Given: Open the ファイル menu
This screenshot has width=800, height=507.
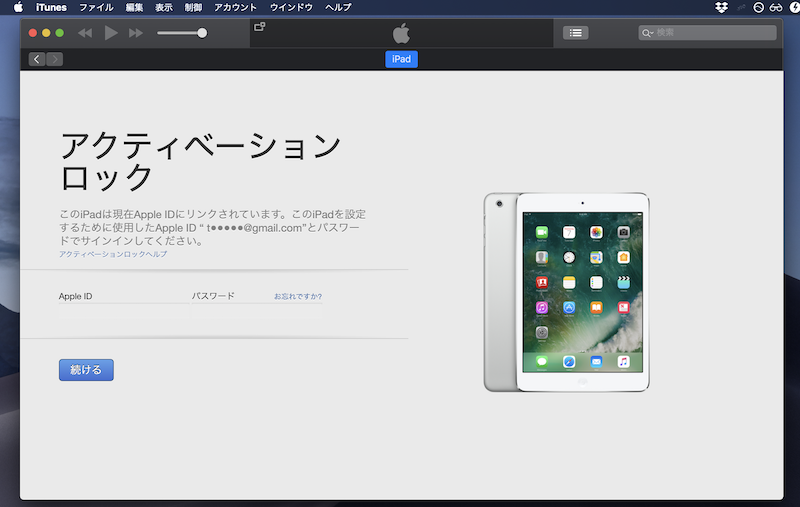Looking at the screenshot, I should click(96, 7).
